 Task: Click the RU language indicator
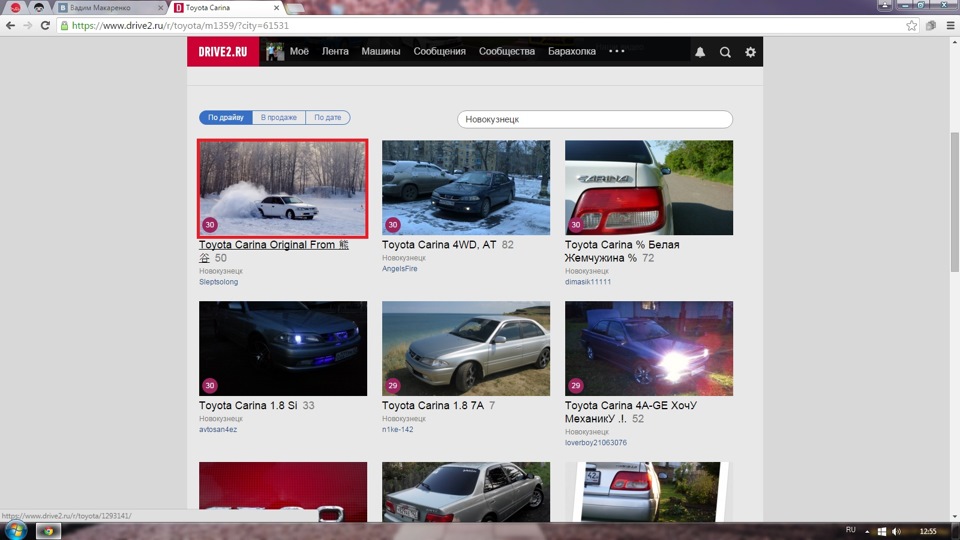coord(850,530)
